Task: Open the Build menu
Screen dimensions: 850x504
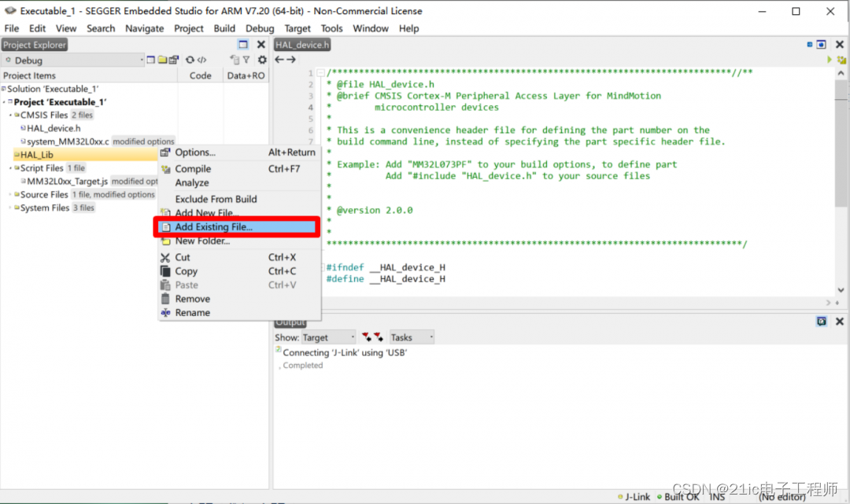Action: [x=224, y=28]
